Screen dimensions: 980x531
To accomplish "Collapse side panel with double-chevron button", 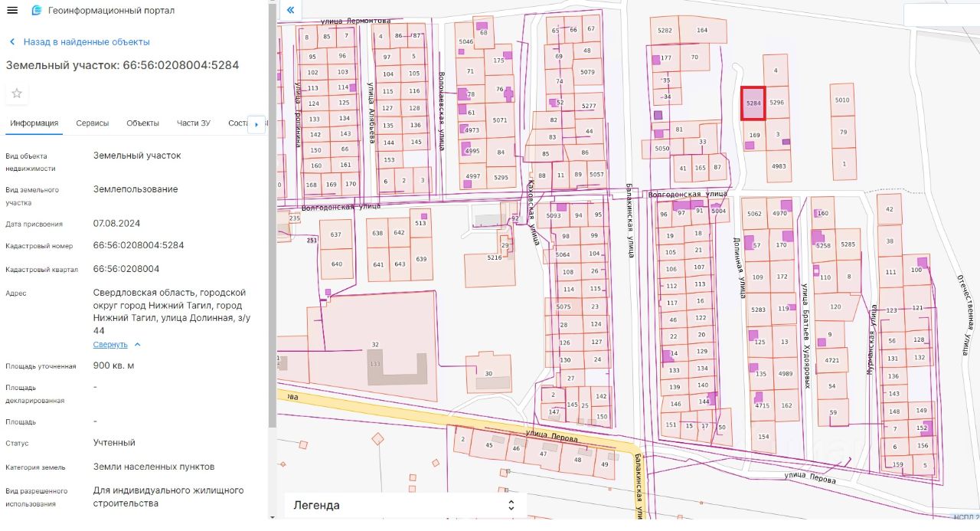I will point(290,11).
